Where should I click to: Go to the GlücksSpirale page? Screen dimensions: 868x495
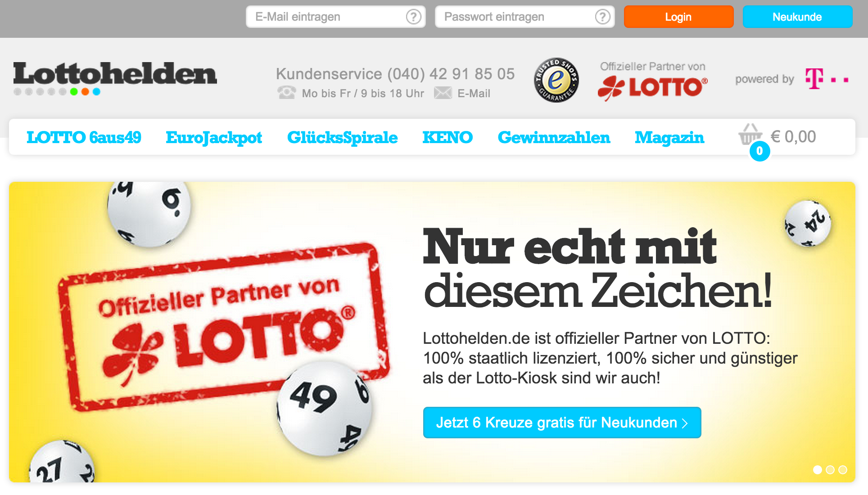(342, 138)
